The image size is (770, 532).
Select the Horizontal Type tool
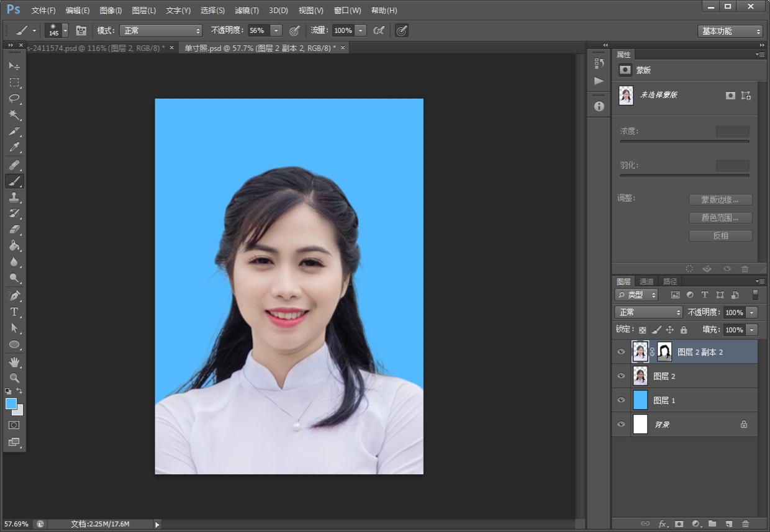(x=14, y=312)
